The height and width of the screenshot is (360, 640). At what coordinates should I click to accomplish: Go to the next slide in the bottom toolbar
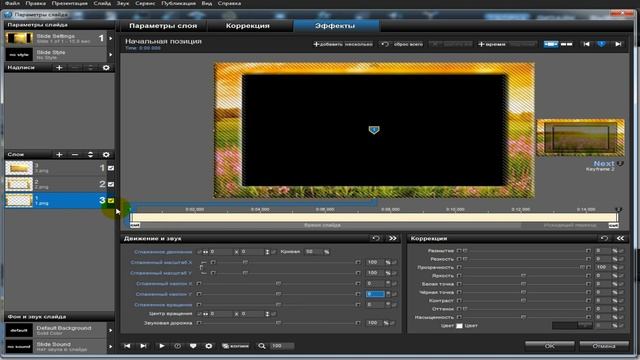(143, 346)
